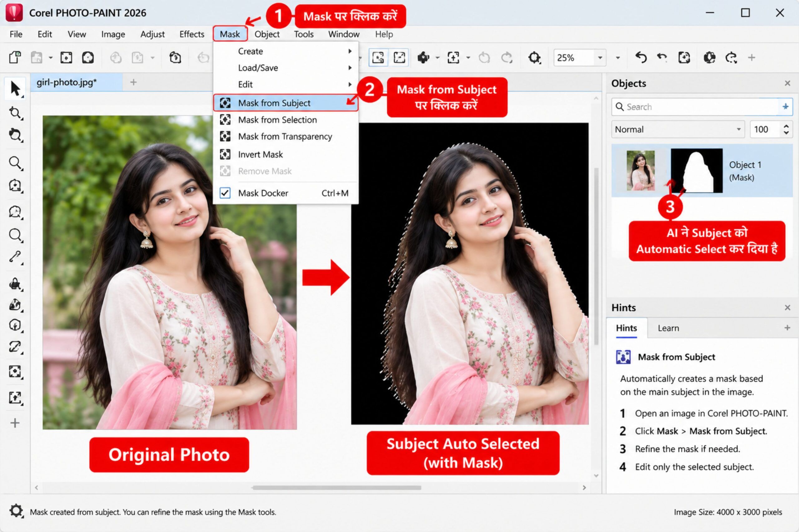Viewport: 799px width, 532px height.
Task: Click the plus icon at toolbar end
Action: (752, 57)
